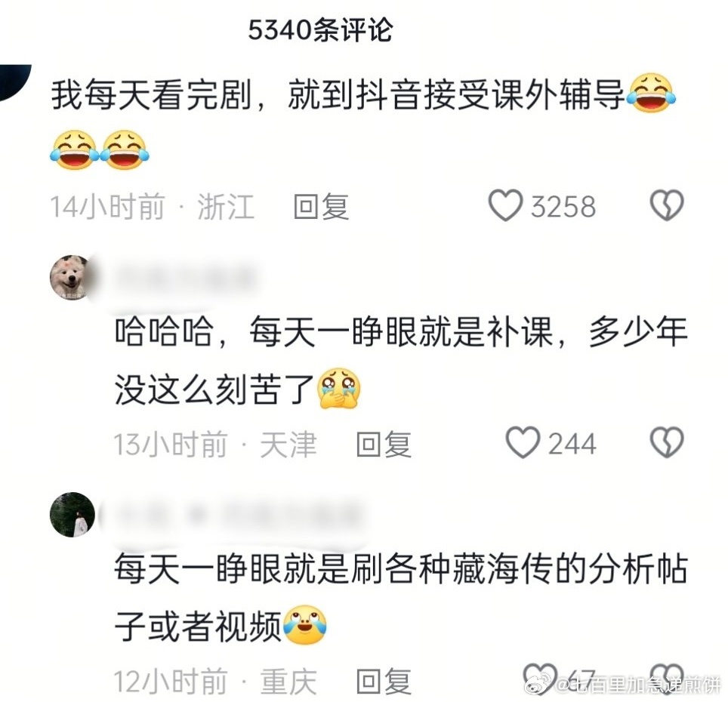Image resolution: width=728 pixels, height=702 pixels.
Task: Tap the 5340条评论 header title
Action: coord(320,31)
